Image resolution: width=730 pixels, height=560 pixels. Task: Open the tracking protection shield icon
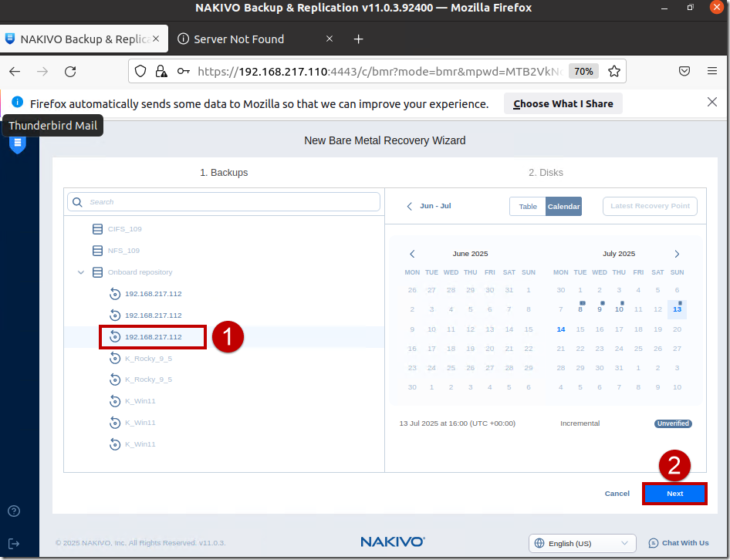tap(140, 71)
